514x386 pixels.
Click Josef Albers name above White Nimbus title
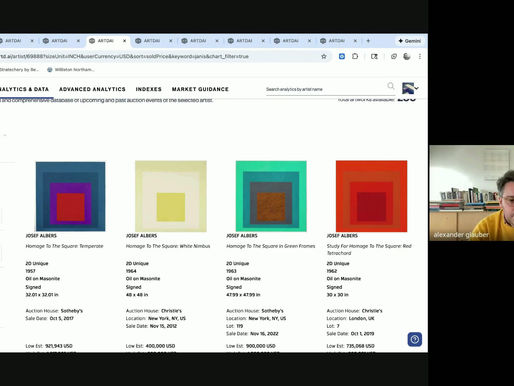coord(141,236)
